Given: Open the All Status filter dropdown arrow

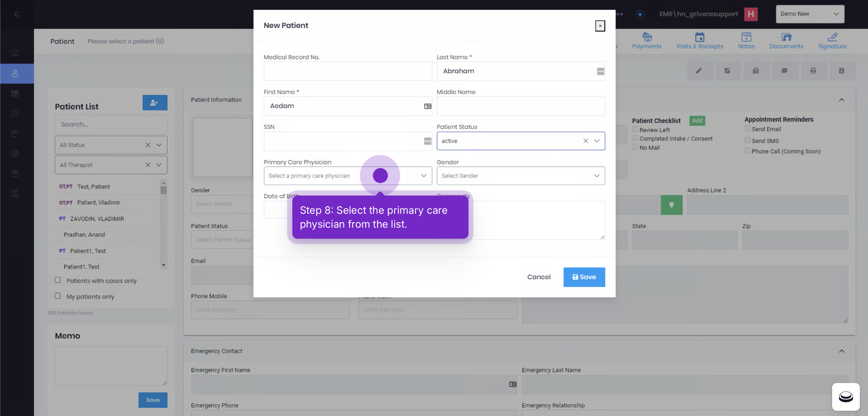Looking at the screenshot, I should point(159,145).
